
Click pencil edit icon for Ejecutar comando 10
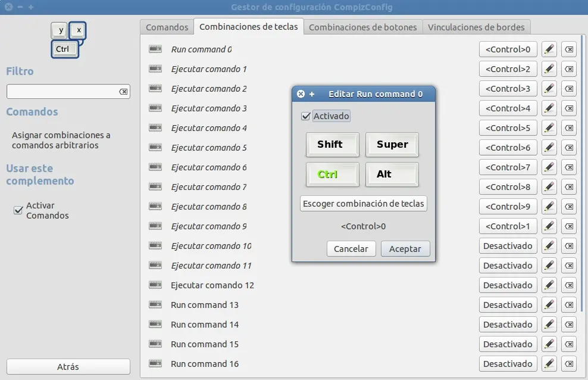click(x=549, y=246)
